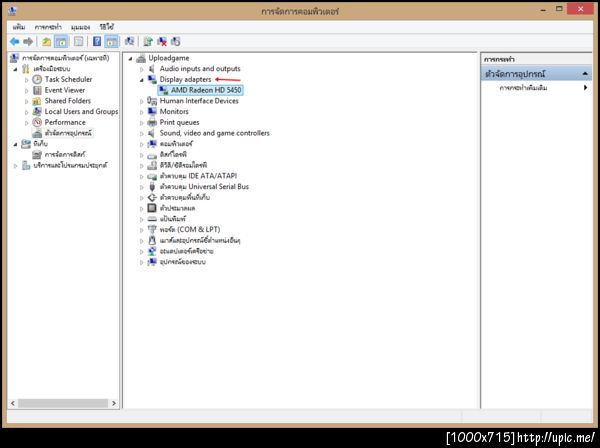Click the Computer (คอมพิวเตอร์) category icon
The image size is (600, 448).
(152, 143)
